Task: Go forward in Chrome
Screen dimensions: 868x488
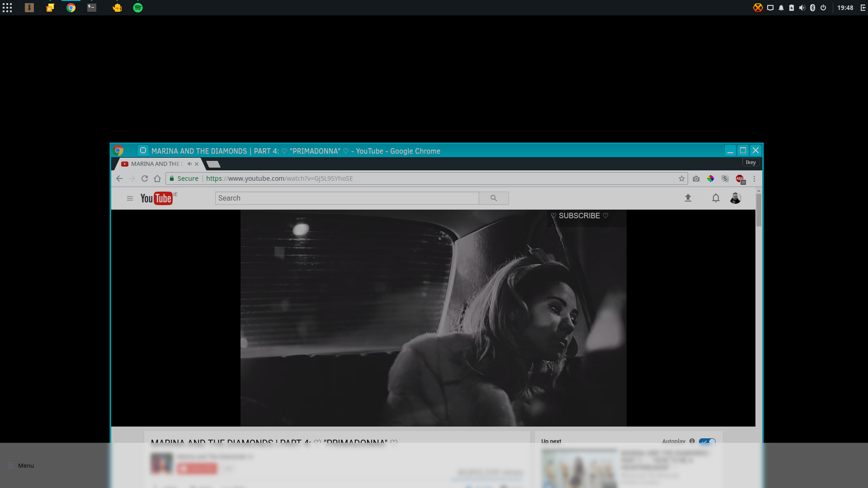Action: point(132,178)
